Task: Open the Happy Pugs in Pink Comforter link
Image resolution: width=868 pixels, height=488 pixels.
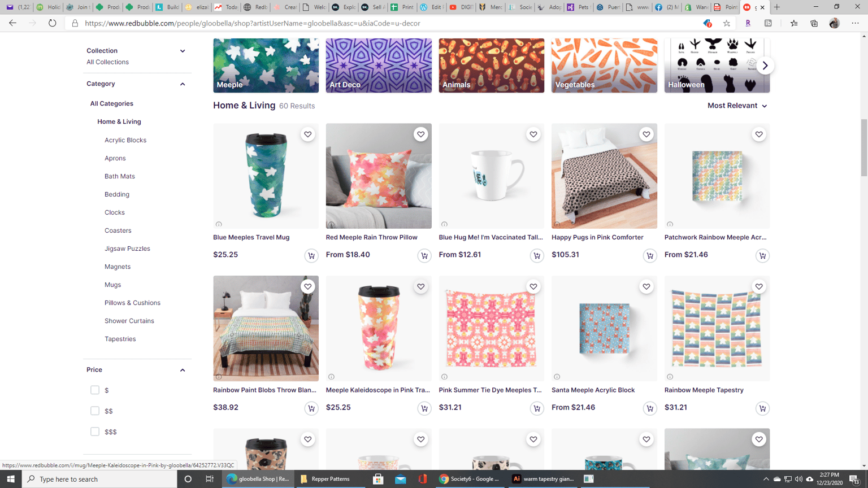Action: (597, 237)
